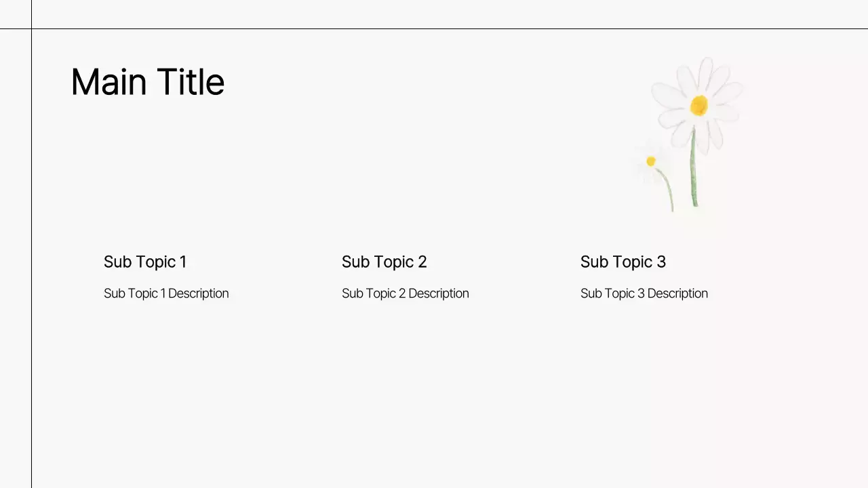Click the word "Main" in the heading
This screenshot has width=868, height=488.
point(108,82)
